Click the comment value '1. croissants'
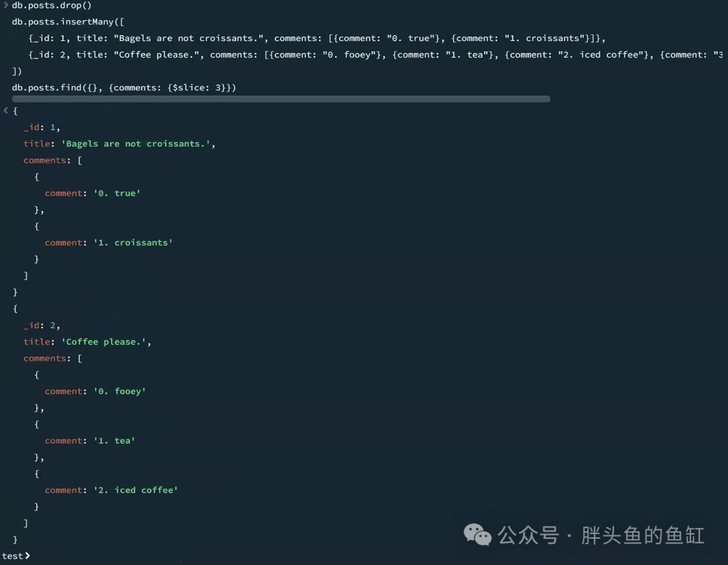Screen dimensions: 728x565 pyautogui.click(x=133, y=243)
